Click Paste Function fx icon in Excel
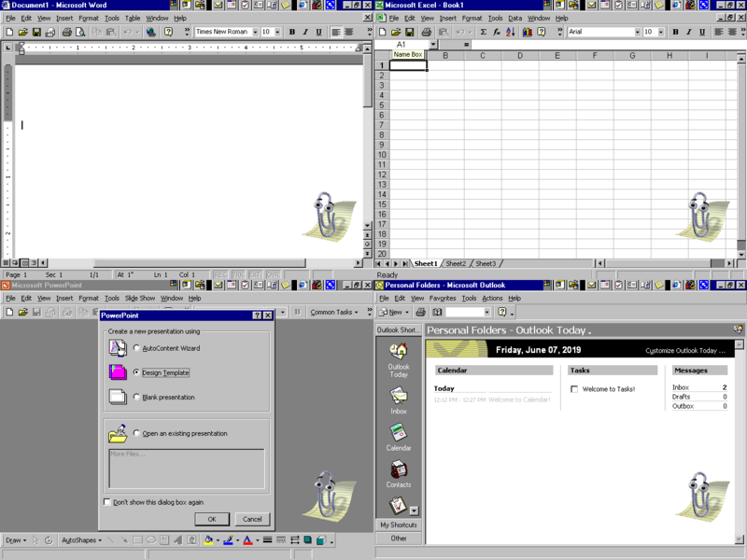 click(x=497, y=32)
